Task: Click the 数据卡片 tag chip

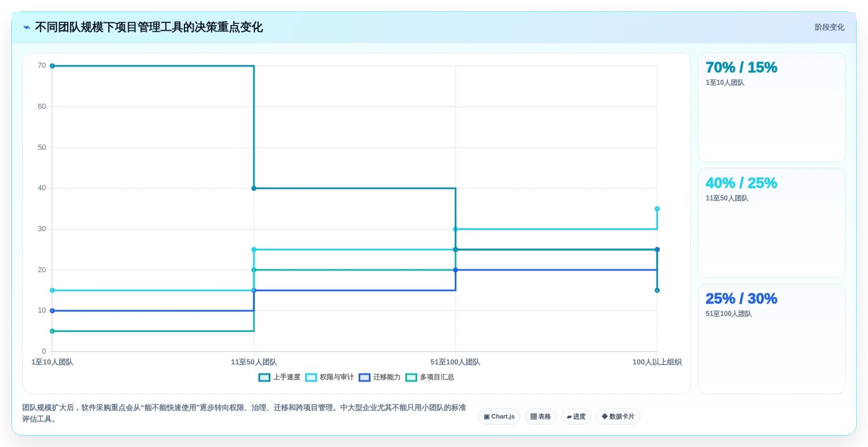Action: [x=618, y=417]
